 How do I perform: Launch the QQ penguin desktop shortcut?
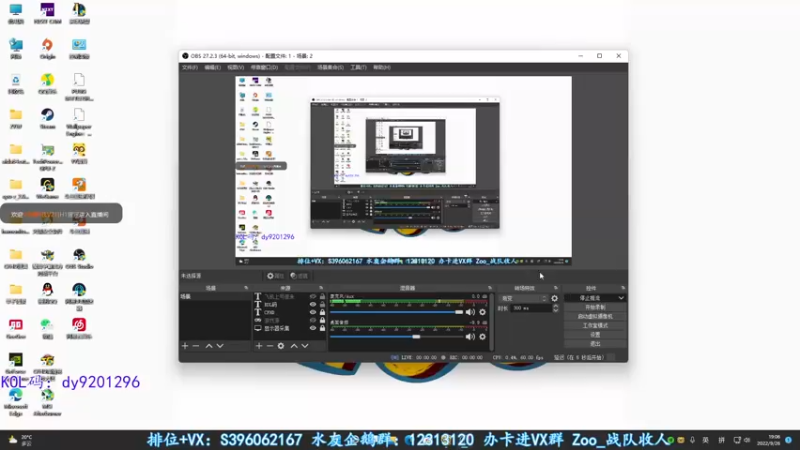(x=47, y=294)
